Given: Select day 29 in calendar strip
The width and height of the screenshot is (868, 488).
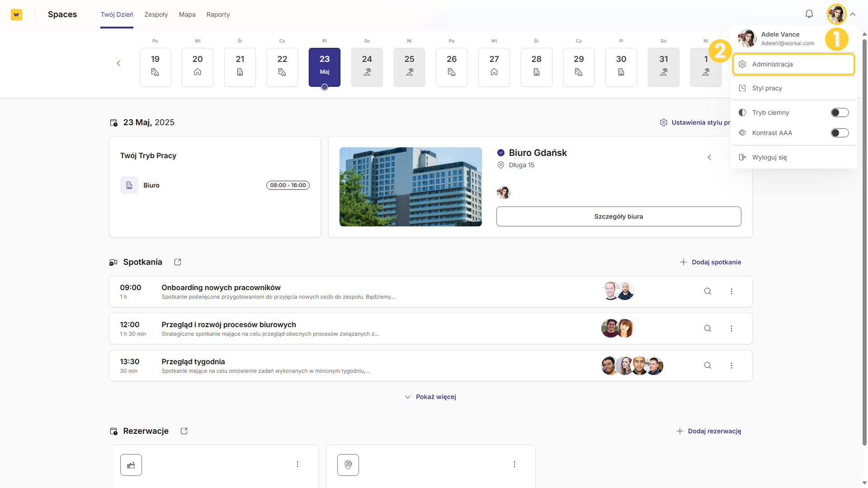Looking at the screenshot, I should 579,67.
